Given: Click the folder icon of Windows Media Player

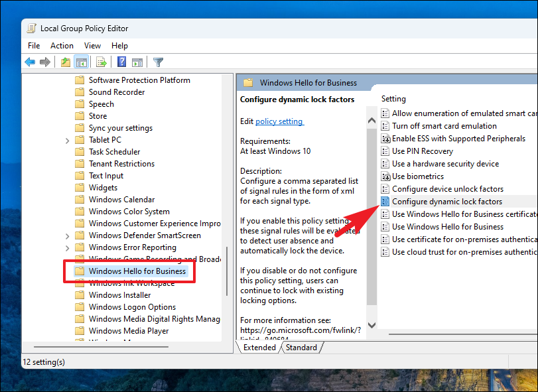Looking at the screenshot, I should (80, 330).
